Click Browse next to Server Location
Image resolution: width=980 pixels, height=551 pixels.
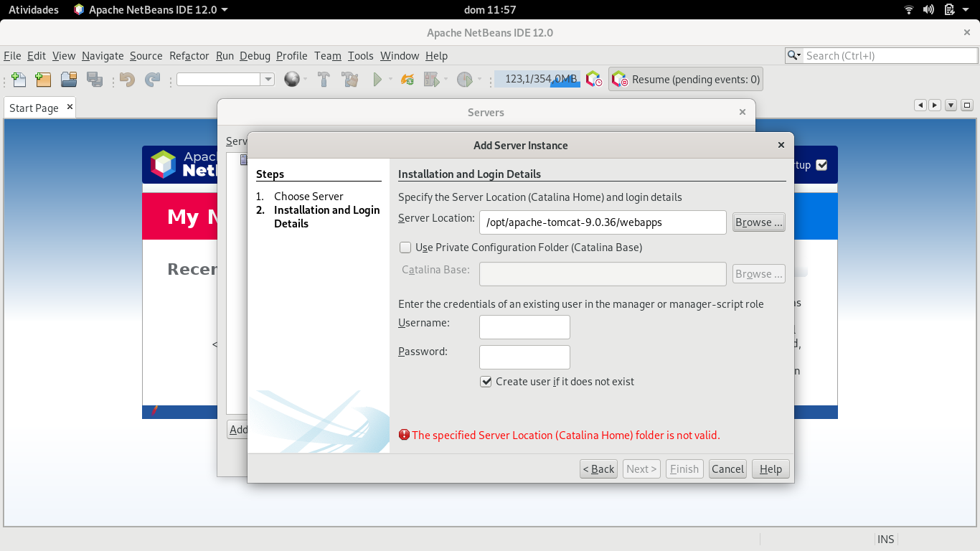[759, 222]
